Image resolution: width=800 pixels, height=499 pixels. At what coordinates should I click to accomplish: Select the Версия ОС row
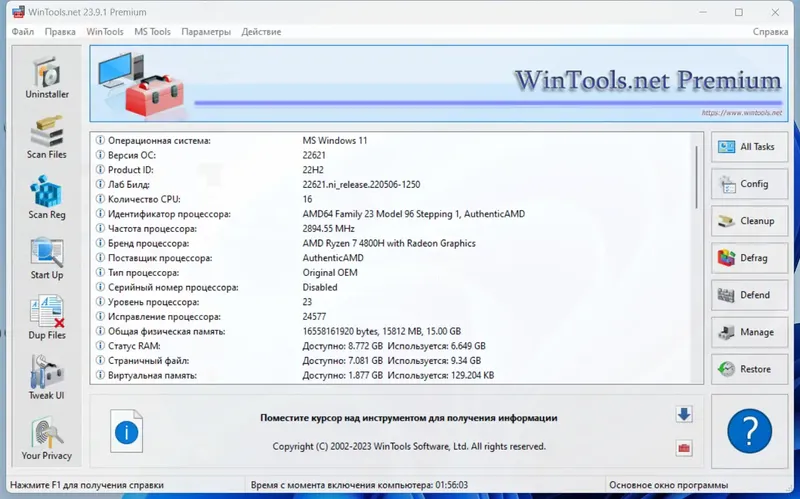click(392, 155)
